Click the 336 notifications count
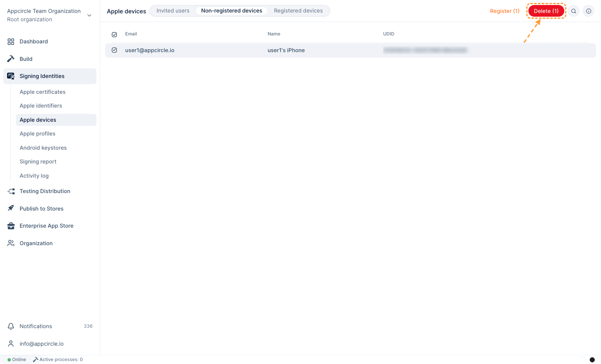This screenshot has width=601, height=364. click(88, 326)
